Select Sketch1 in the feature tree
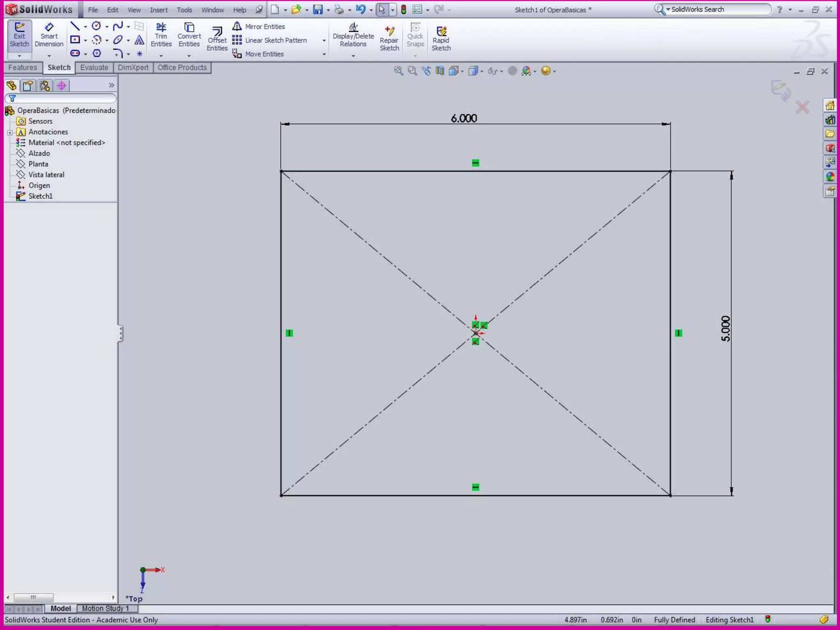The height and width of the screenshot is (630, 840). click(x=40, y=196)
